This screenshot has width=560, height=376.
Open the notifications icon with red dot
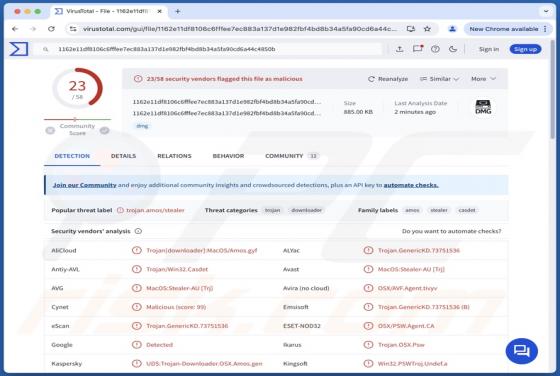(x=418, y=49)
